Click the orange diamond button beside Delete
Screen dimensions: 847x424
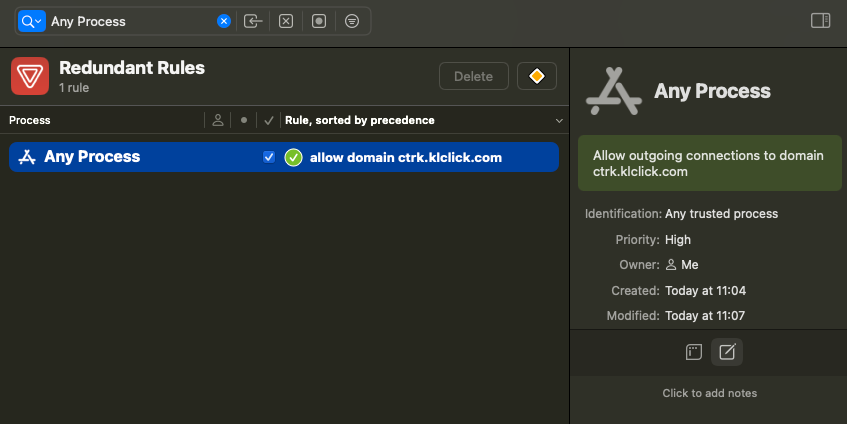[537, 76]
